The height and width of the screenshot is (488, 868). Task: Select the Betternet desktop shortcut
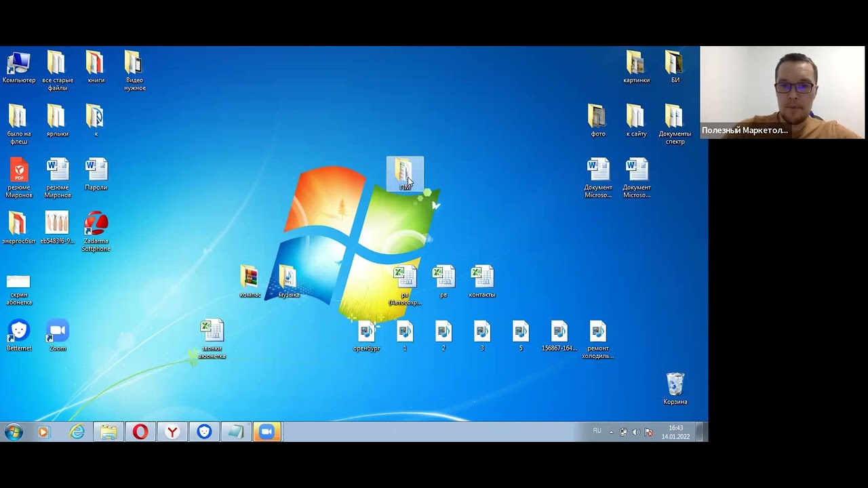(x=19, y=331)
